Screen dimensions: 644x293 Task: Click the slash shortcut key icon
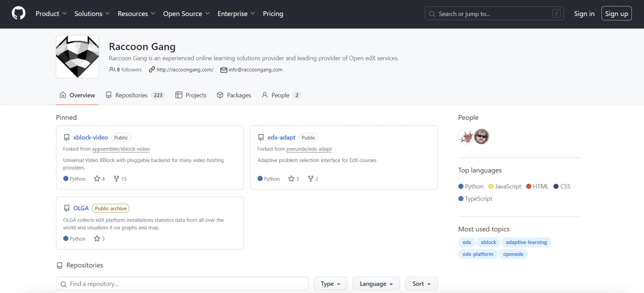pyautogui.click(x=556, y=13)
